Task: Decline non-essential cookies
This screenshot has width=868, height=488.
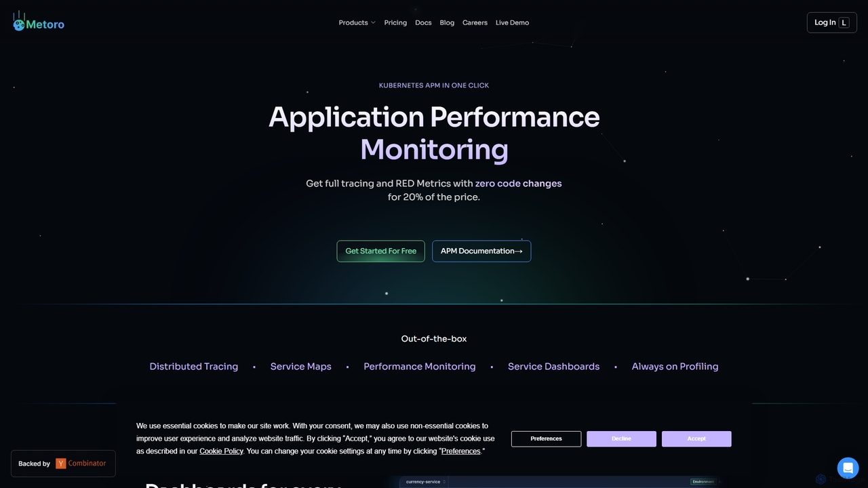Action: point(621,439)
